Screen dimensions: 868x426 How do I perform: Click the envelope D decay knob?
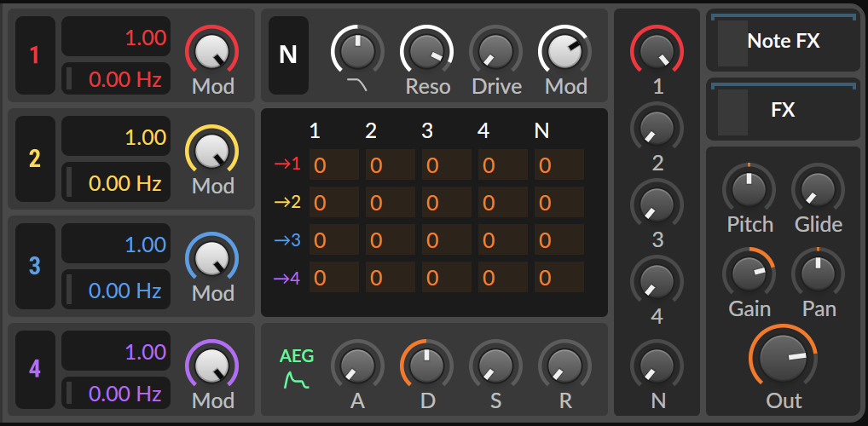pyautogui.click(x=427, y=366)
